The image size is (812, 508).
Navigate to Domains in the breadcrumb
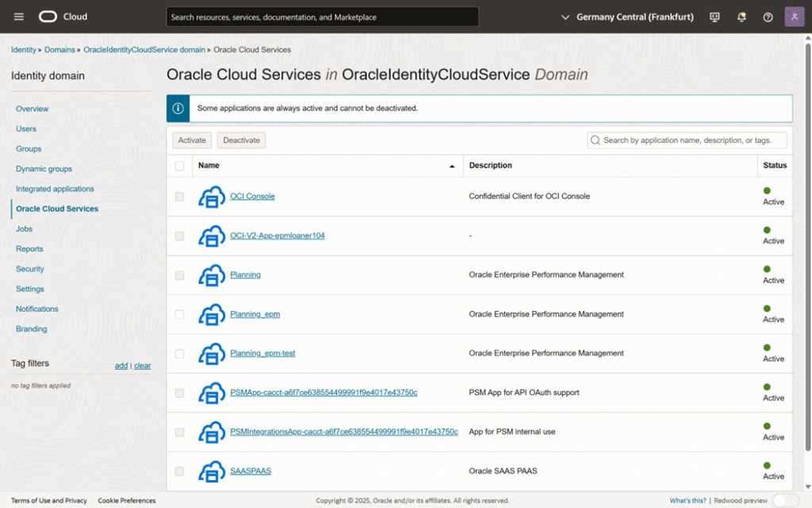click(59, 50)
